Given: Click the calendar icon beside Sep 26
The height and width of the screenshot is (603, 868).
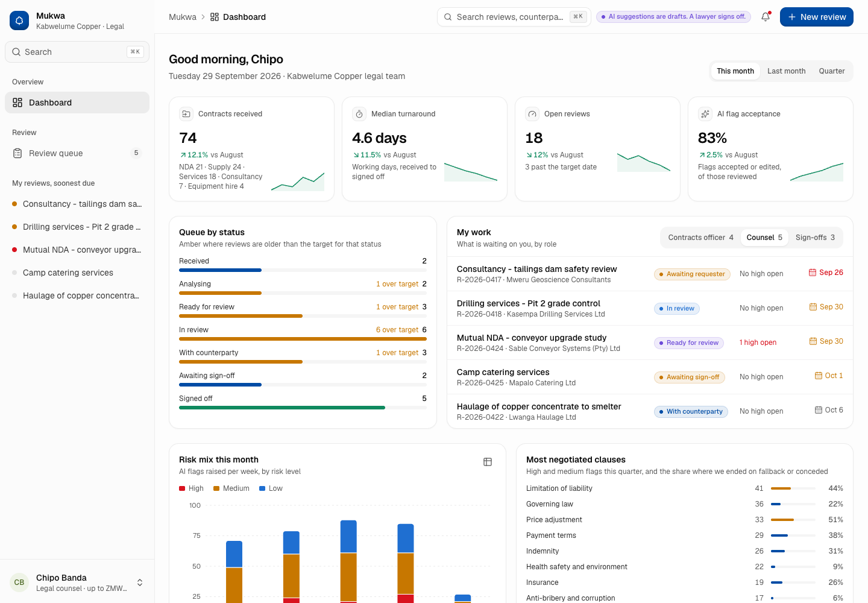Looking at the screenshot, I should [x=813, y=273].
